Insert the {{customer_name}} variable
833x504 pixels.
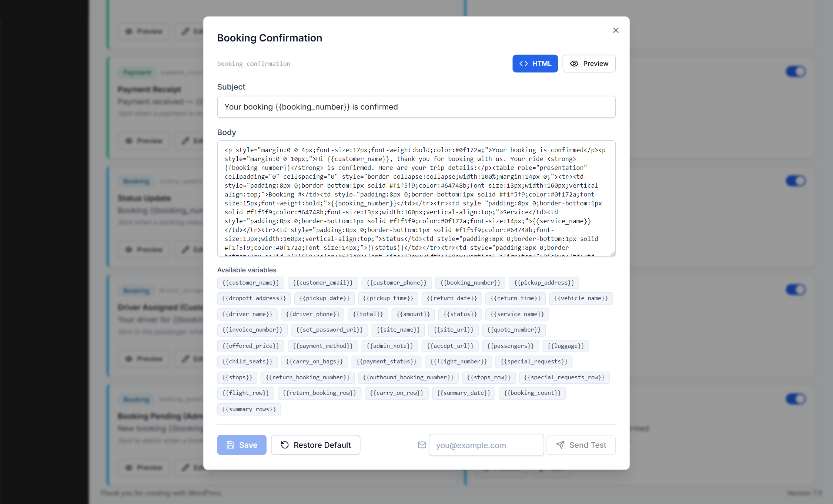pyautogui.click(x=251, y=283)
